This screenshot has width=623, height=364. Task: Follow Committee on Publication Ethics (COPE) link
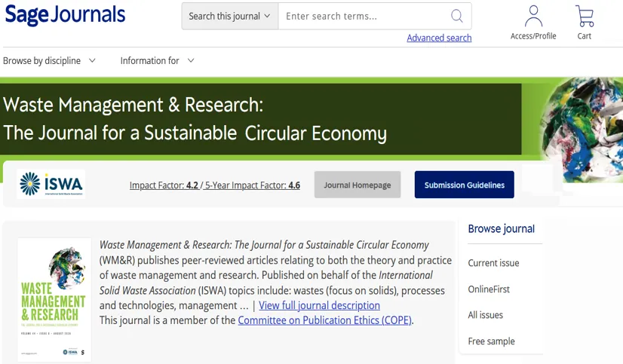324,320
